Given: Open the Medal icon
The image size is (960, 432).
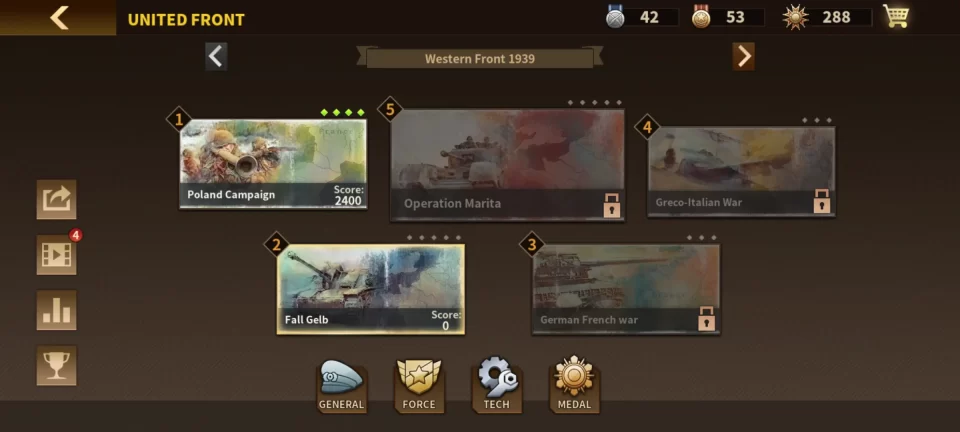Looking at the screenshot, I should click(574, 384).
